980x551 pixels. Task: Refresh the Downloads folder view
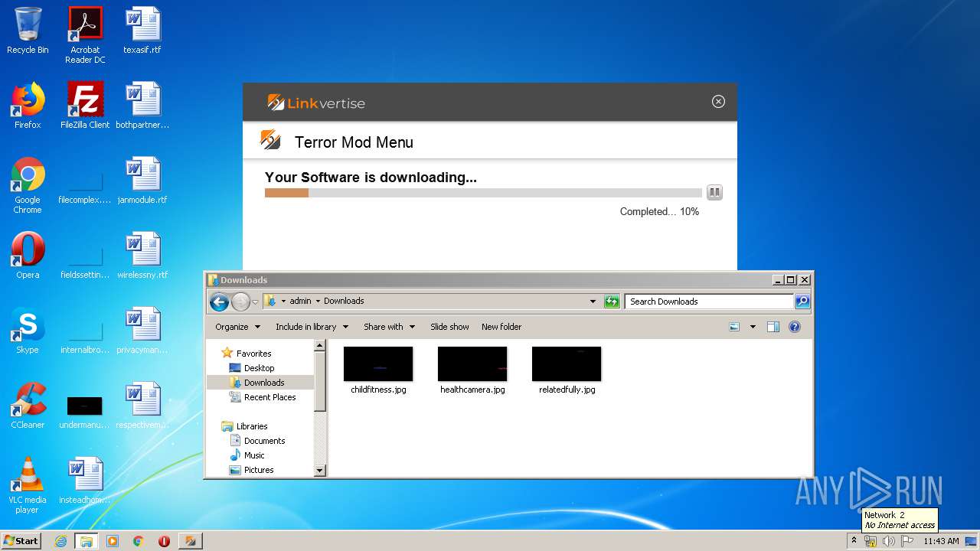pyautogui.click(x=612, y=302)
